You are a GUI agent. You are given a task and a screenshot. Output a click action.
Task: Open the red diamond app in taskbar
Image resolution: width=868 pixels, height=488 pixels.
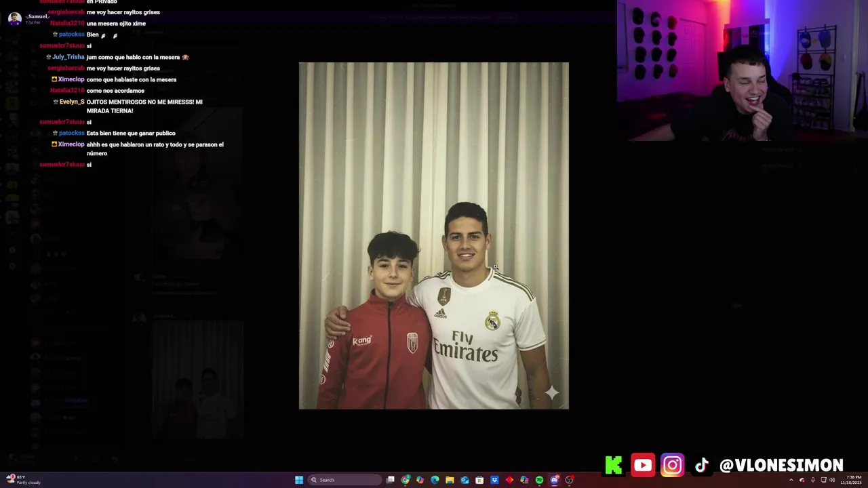click(x=509, y=480)
